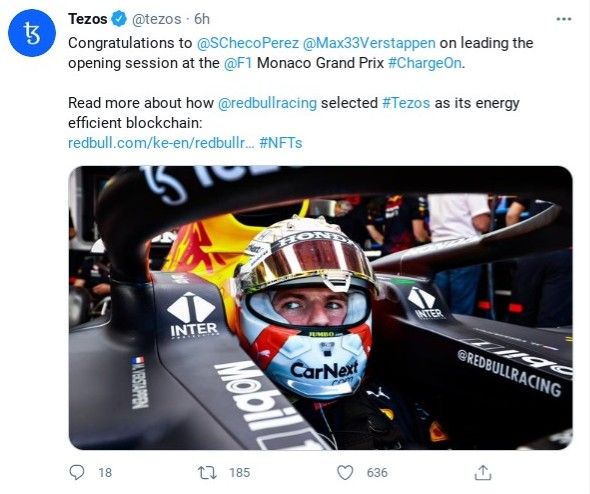Open the three-dot more options menu
The height and width of the screenshot is (494, 590).
[x=564, y=19]
